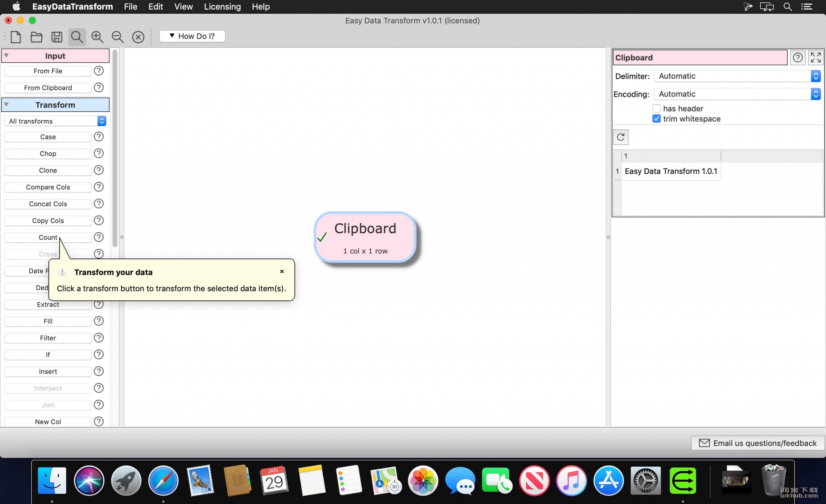Apply the Extract transform button
The width and height of the screenshot is (826, 504).
coord(48,304)
